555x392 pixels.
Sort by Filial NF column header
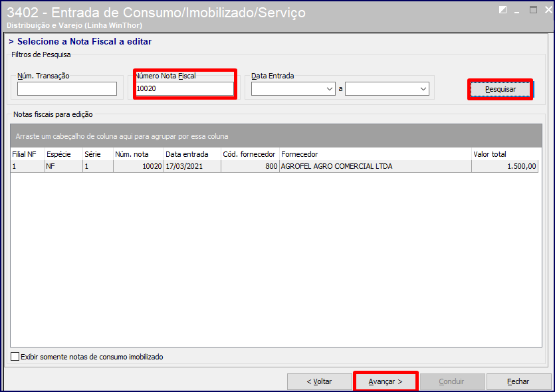click(x=28, y=154)
